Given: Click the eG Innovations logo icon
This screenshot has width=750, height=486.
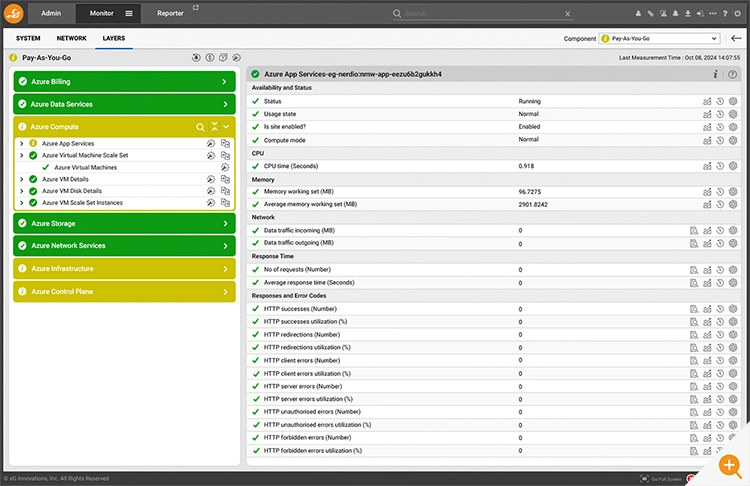Looking at the screenshot, I should point(14,13).
